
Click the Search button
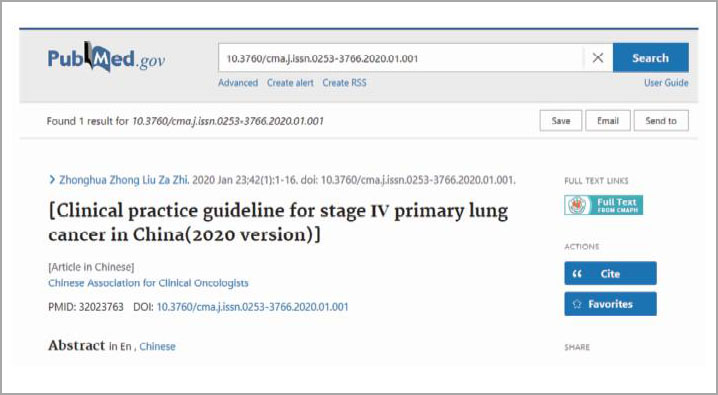click(650, 58)
